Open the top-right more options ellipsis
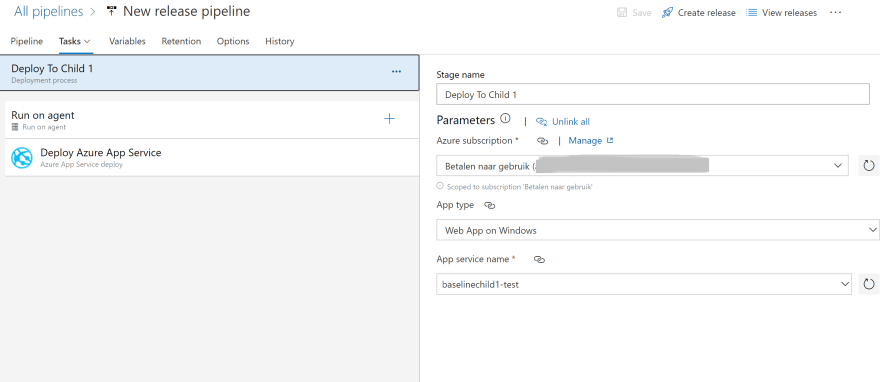Screen dimensions: 880x382 pyautogui.click(x=835, y=12)
